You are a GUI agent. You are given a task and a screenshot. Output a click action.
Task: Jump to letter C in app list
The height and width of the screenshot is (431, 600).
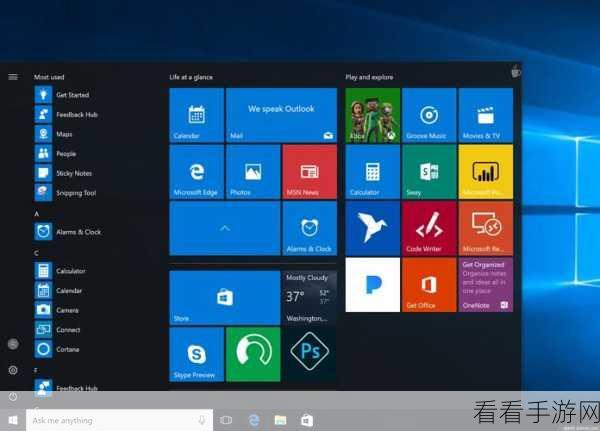pyautogui.click(x=36, y=253)
